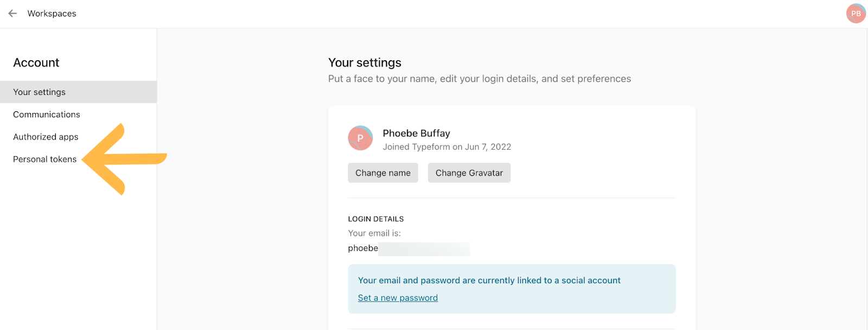
Task: Click Phoebe's round profile picture
Action: [x=360, y=138]
